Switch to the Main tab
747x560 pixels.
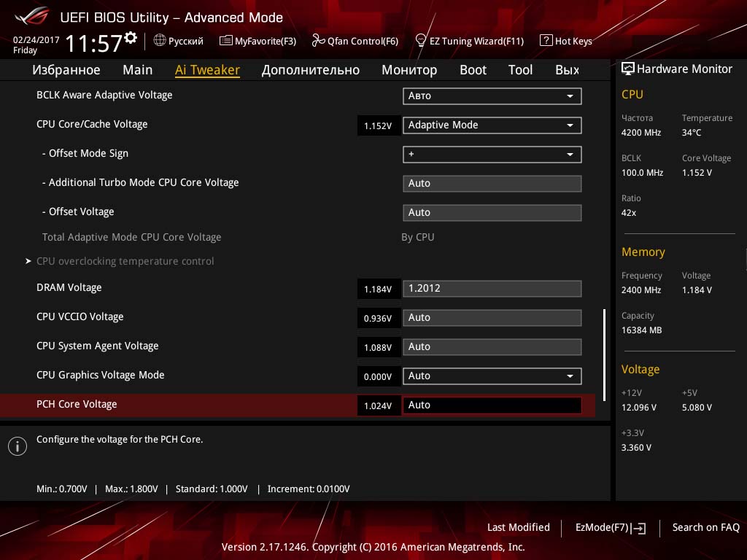tap(138, 70)
